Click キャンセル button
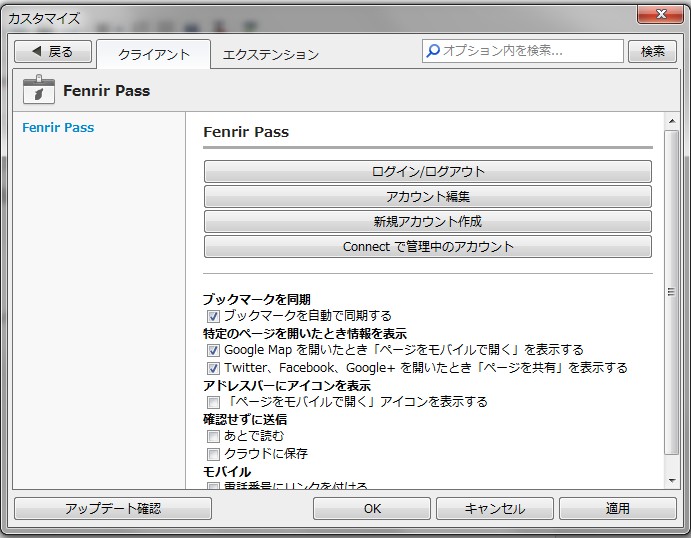 pyautogui.click(x=495, y=508)
